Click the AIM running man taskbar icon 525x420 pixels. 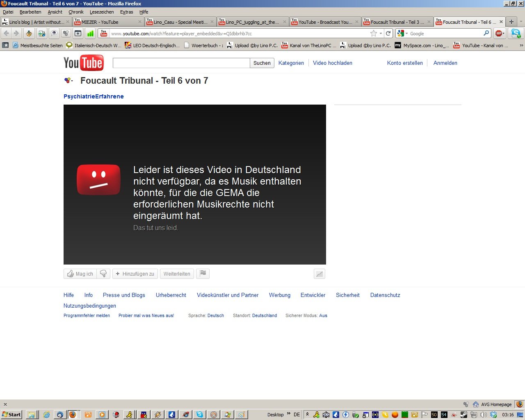coord(129,415)
